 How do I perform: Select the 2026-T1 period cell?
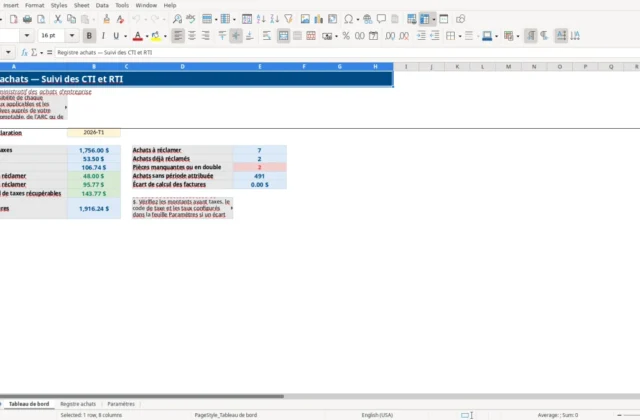93,132
